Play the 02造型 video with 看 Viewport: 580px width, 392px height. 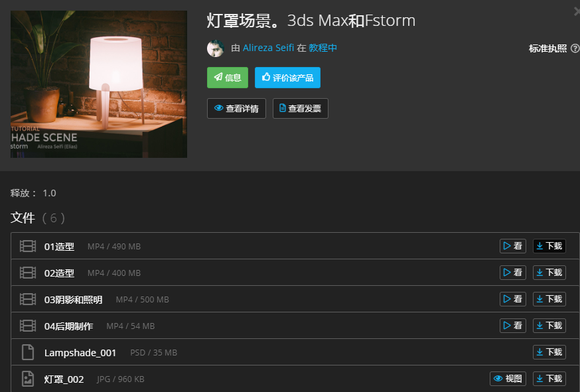[513, 273]
